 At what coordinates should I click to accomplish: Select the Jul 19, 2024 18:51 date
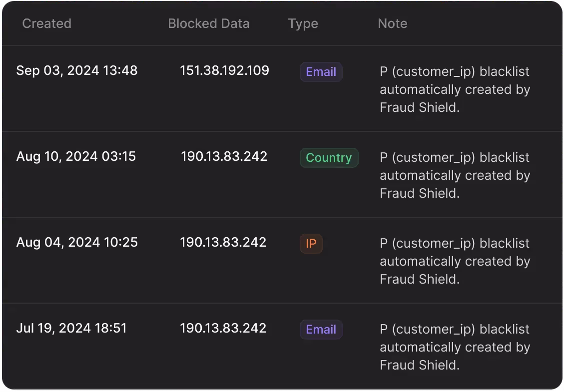(x=71, y=328)
